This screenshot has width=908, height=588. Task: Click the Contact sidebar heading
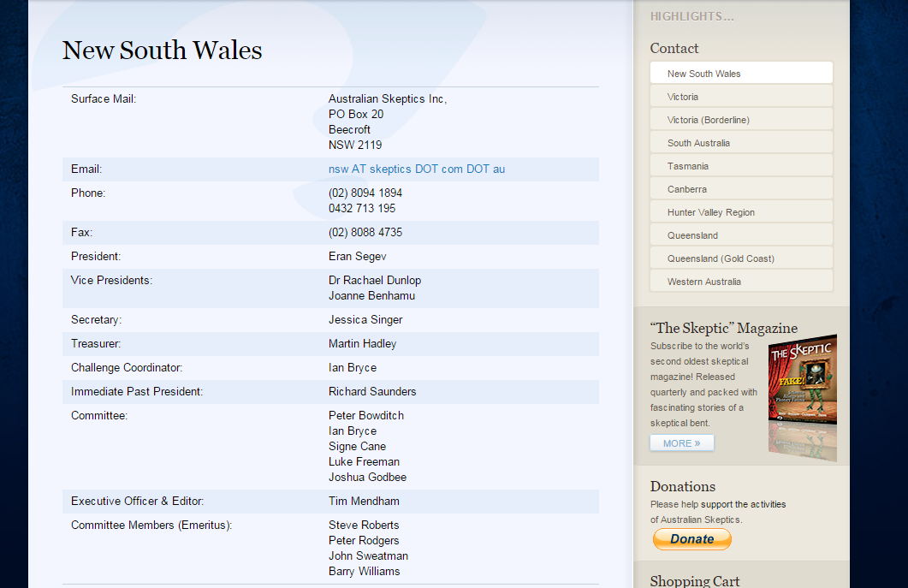point(674,49)
